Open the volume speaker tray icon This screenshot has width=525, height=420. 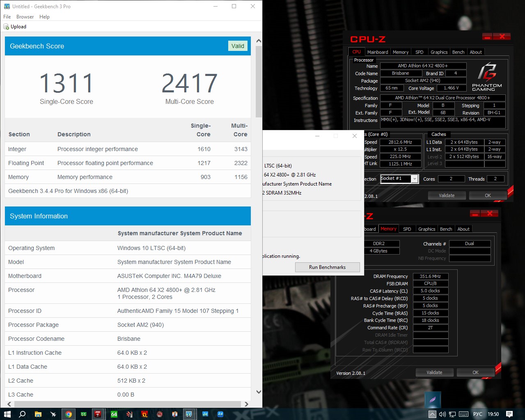(442, 414)
